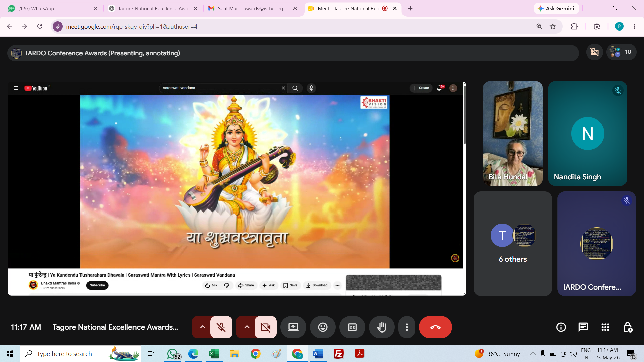Open the video more actions ellipsis
This screenshot has height=362, width=644.
[x=337, y=285]
